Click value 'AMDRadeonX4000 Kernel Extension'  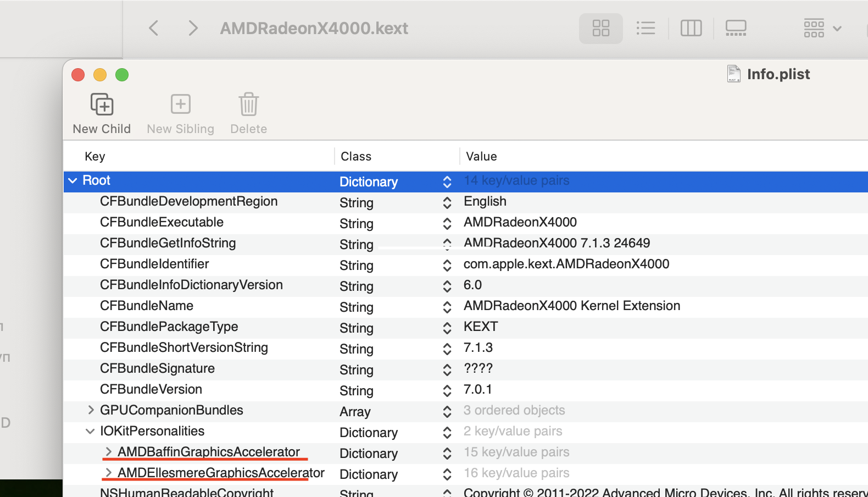point(572,306)
